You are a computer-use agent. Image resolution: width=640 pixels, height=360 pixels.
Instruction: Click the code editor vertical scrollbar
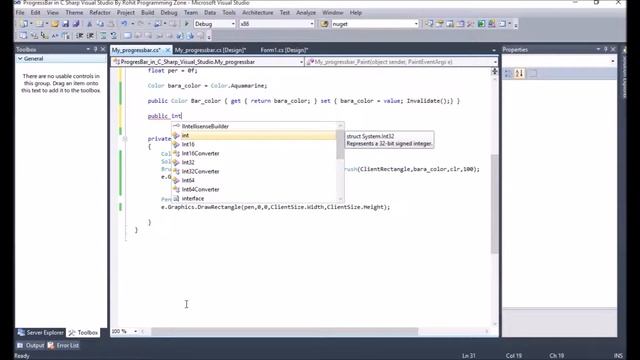click(494, 200)
